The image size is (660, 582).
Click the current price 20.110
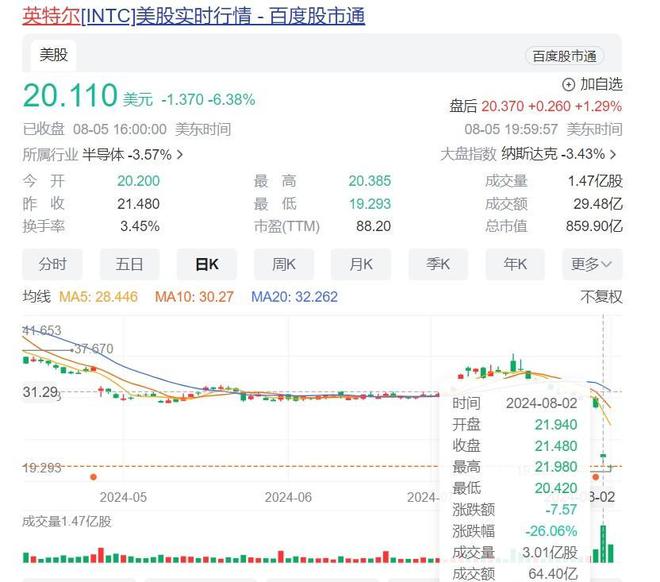(70, 95)
